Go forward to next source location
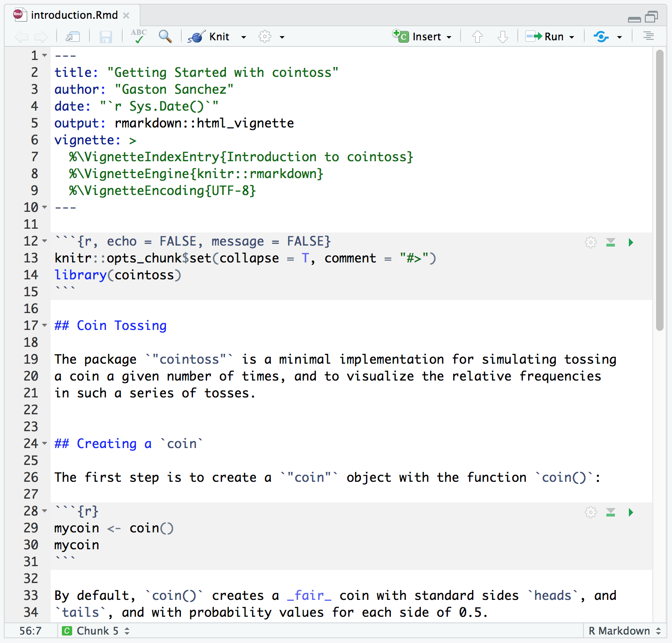 pyautogui.click(x=42, y=37)
